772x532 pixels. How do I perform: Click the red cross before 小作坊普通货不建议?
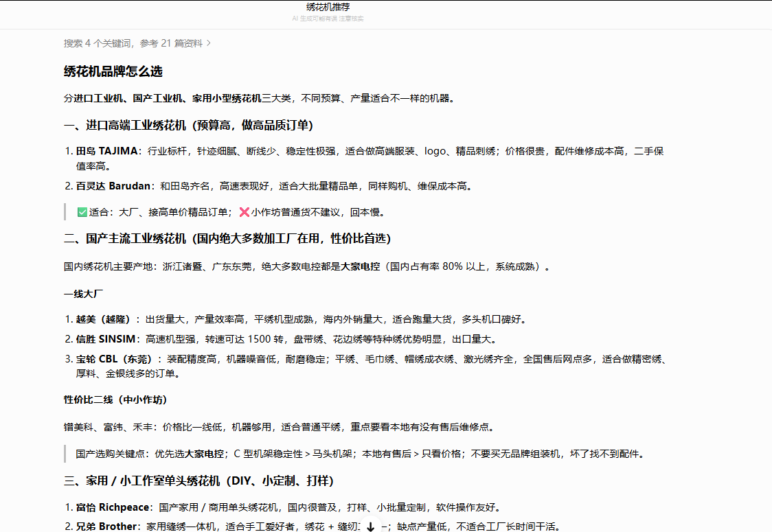(245, 212)
